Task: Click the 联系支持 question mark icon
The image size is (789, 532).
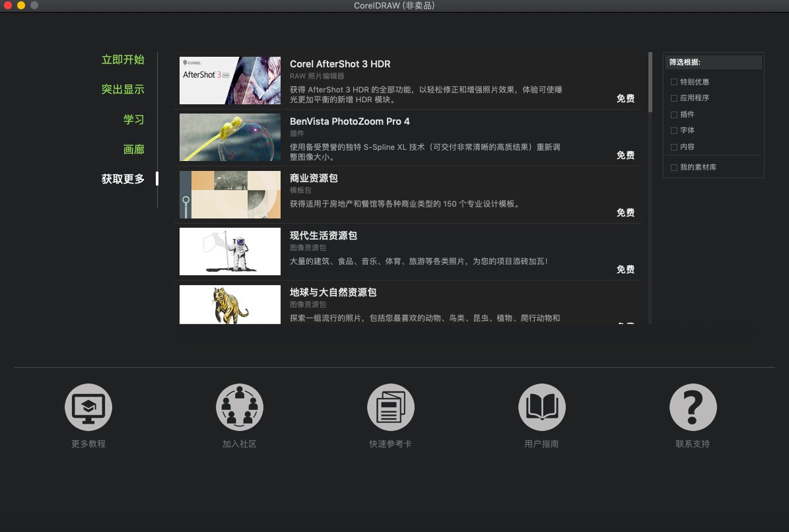Action: 693,407
